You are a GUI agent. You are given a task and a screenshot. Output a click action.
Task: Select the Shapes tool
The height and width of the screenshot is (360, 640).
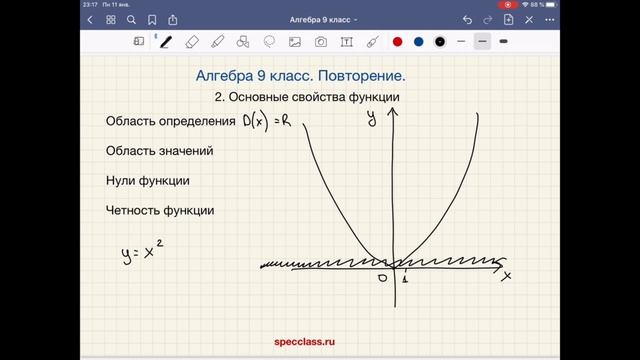pos(243,42)
